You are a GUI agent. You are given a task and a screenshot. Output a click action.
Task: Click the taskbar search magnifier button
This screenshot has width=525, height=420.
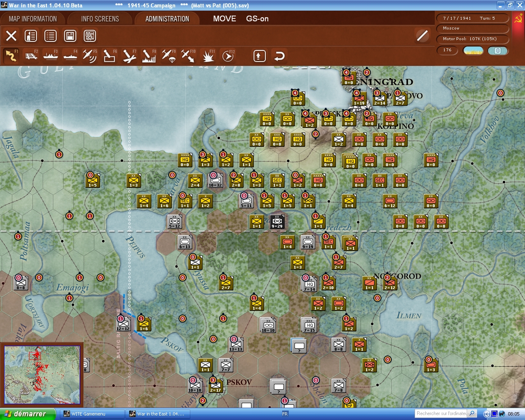472,413
